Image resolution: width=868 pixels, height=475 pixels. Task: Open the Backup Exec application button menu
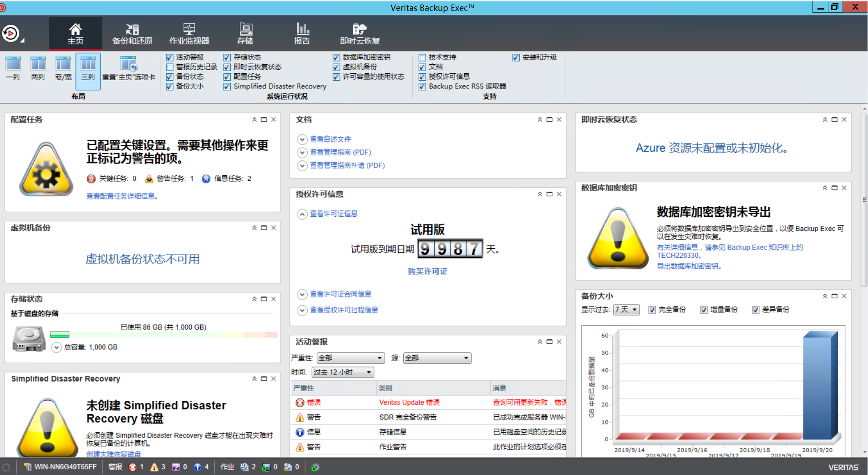(12, 34)
